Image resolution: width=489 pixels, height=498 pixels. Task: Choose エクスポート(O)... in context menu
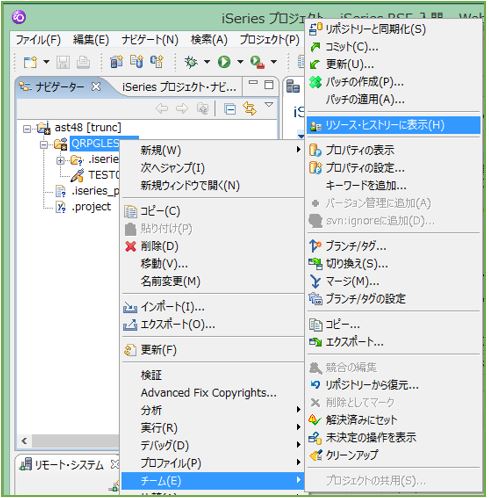pos(213,324)
